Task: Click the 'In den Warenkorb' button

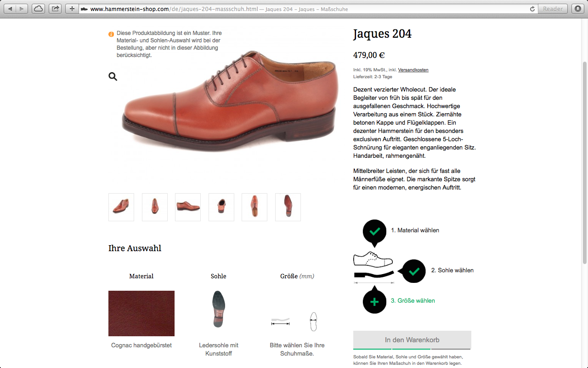Action: click(412, 340)
